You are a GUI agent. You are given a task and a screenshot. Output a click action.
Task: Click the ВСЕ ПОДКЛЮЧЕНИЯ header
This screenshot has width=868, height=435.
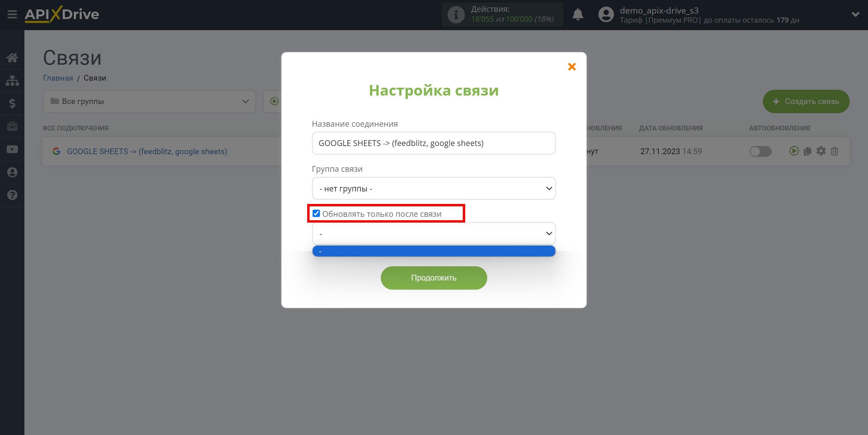point(75,128)
